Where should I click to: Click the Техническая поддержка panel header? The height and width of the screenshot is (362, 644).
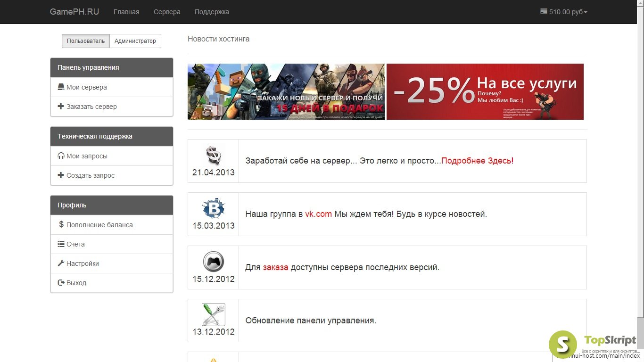[x=112, y=136]
